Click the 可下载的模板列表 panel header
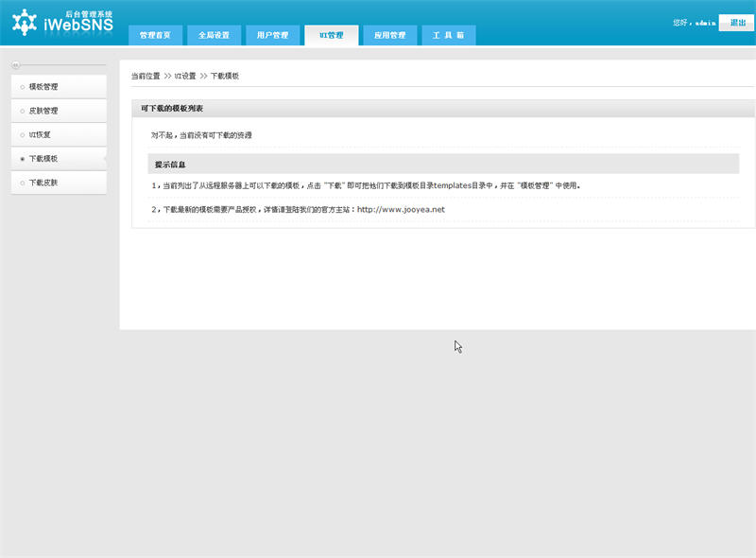 click(443, 109)
